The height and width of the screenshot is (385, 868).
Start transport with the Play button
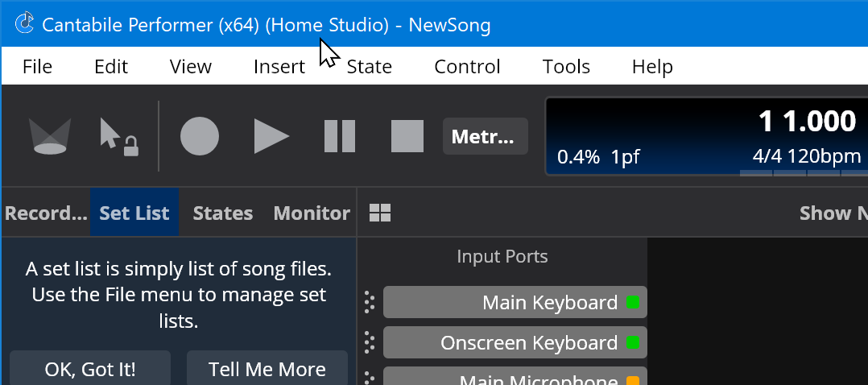click(x=271, y=136)
